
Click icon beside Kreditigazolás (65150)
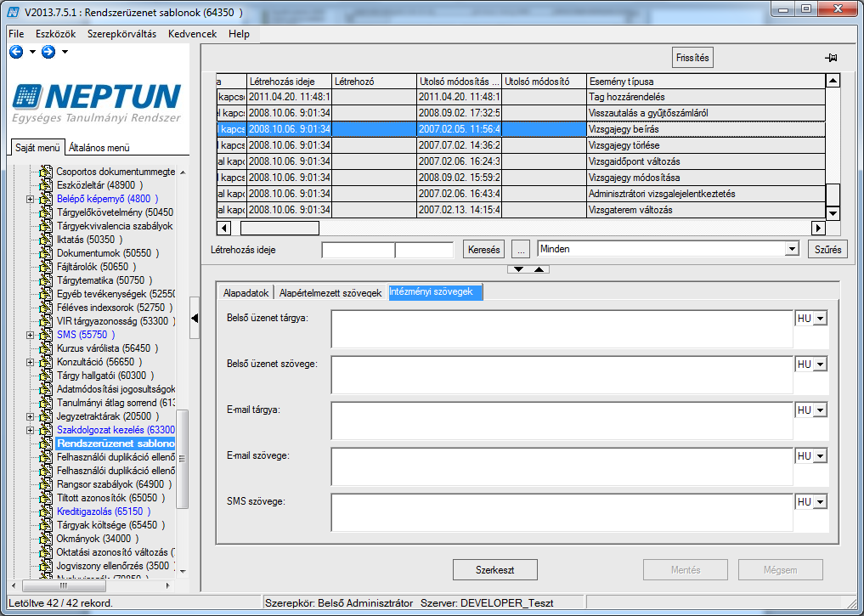(x=46, y=511)
